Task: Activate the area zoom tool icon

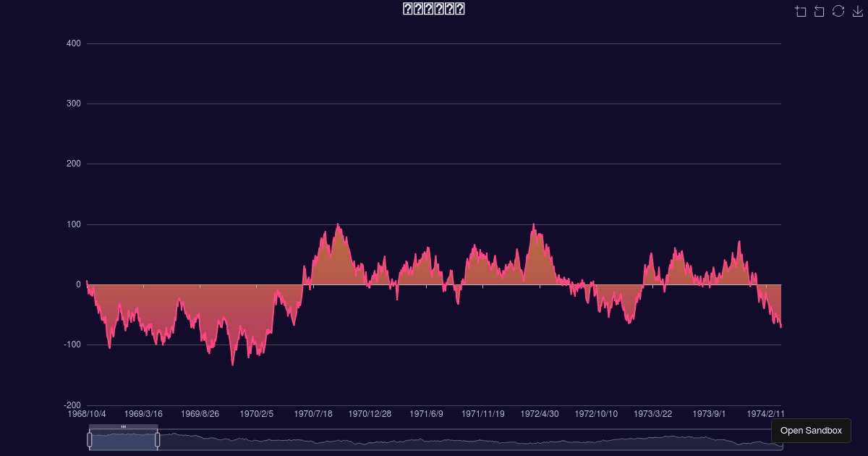Action: [801, 11]
